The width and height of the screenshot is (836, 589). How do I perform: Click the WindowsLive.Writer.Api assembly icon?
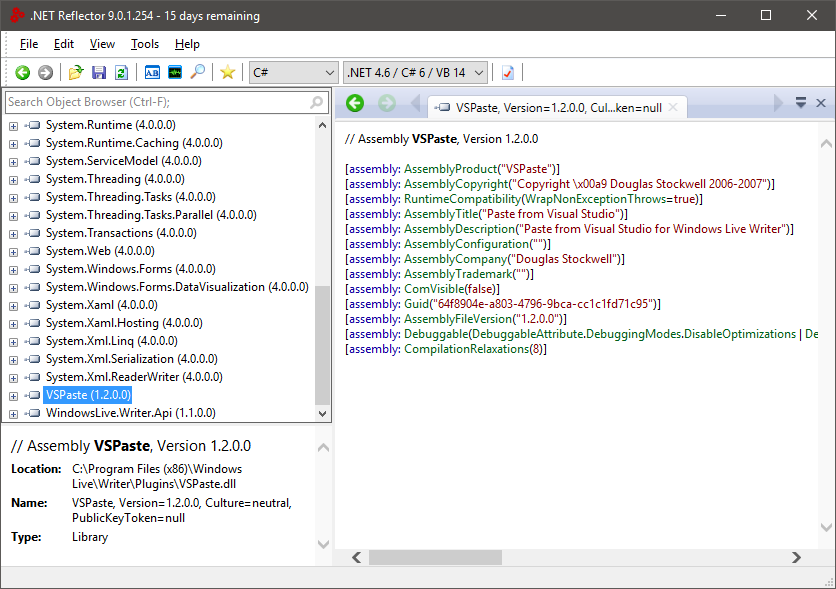tap(33, 413)
